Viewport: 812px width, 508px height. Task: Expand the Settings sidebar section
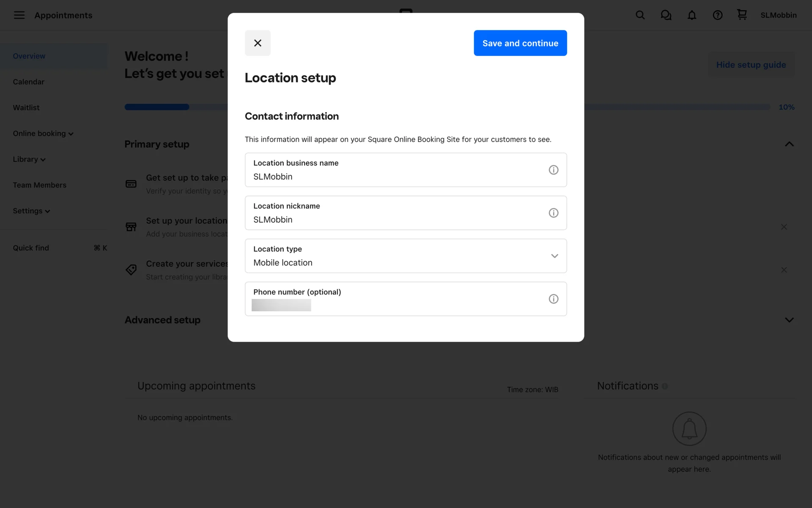point(31,211)
